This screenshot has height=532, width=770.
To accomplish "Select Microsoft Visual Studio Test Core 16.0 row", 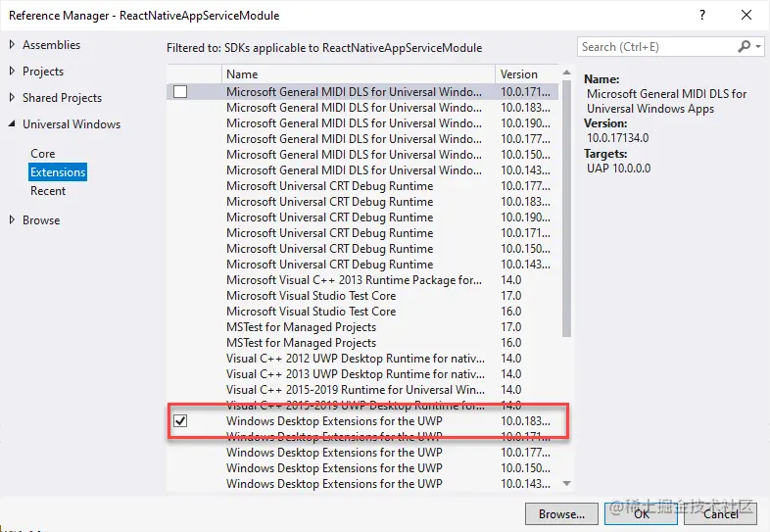I will pyautogui.click(x=362, y=312).
